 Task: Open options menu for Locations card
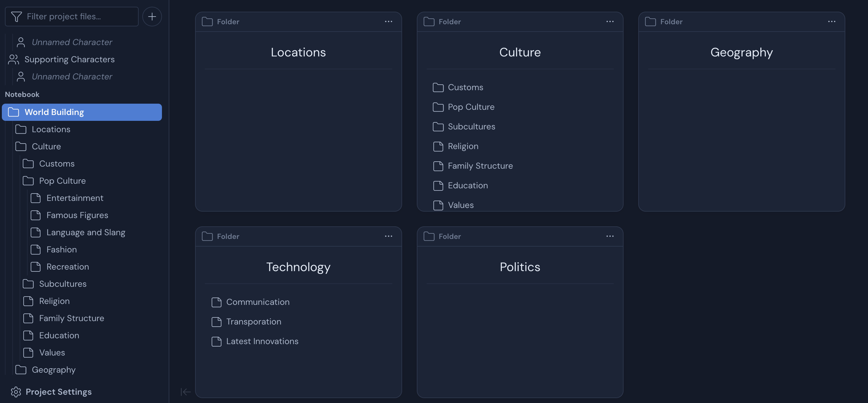click(x=389, y=21)
